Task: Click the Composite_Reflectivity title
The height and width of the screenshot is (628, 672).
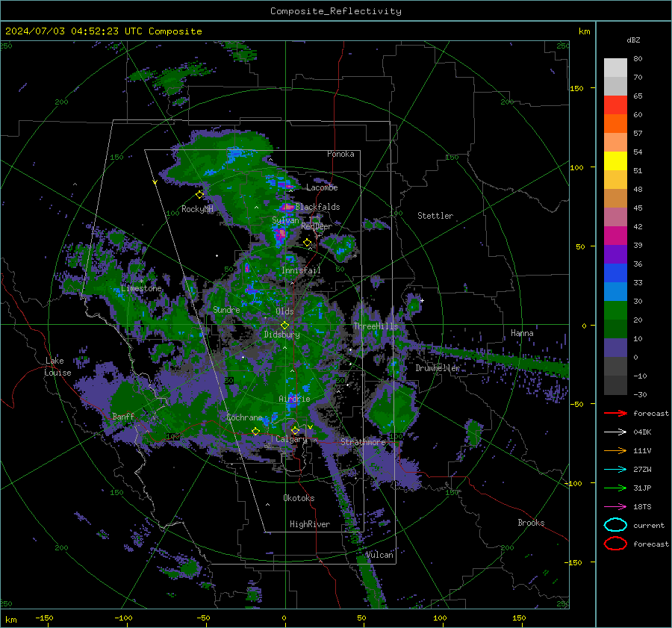Action: point(336,11)
